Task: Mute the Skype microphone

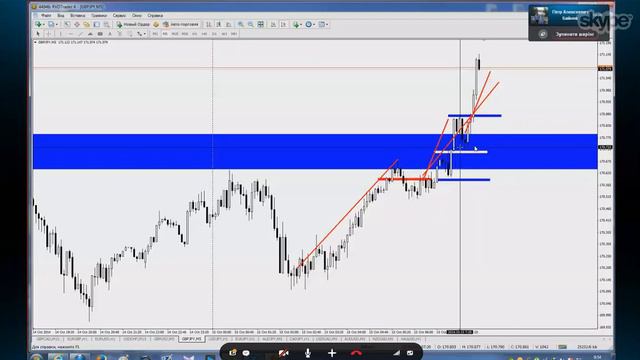Action: click(x=308, y=353)
